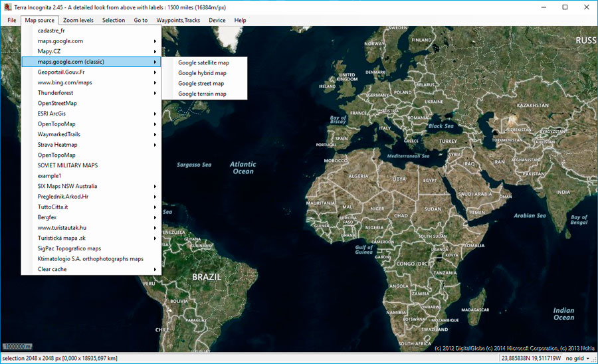Click the Atlantic Ocean map label

click(x=243, y=167)
